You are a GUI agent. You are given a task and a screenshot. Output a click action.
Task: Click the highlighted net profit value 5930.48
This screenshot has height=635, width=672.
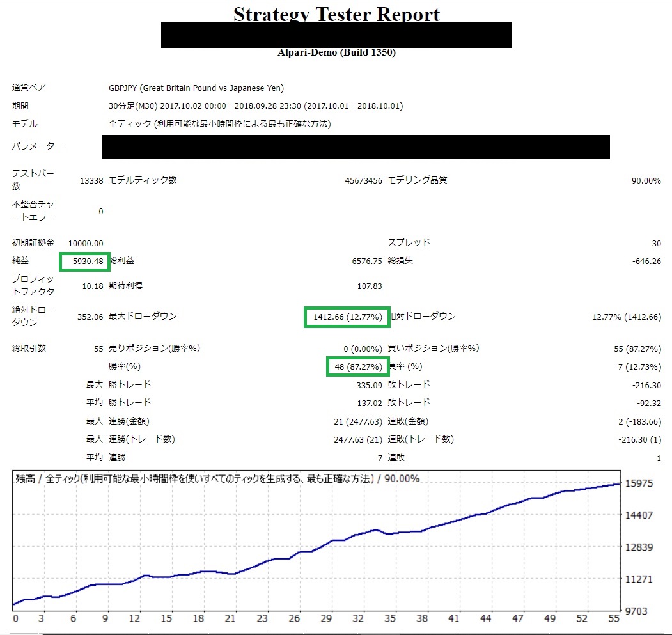[x=84, y=261]
